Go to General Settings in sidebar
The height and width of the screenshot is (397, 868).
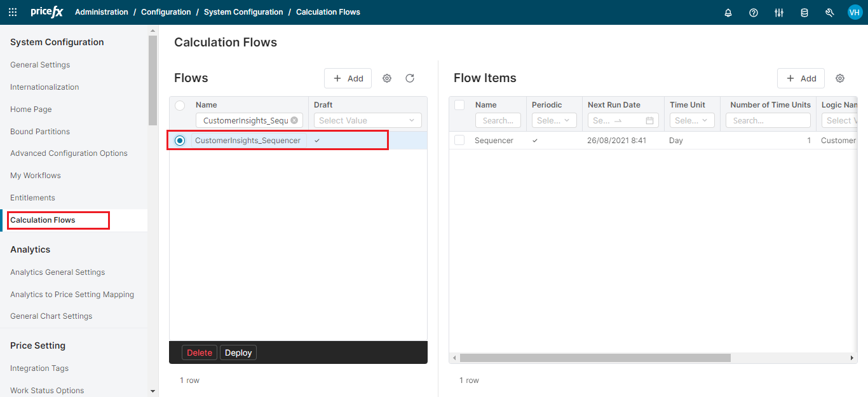click(40, 65)
